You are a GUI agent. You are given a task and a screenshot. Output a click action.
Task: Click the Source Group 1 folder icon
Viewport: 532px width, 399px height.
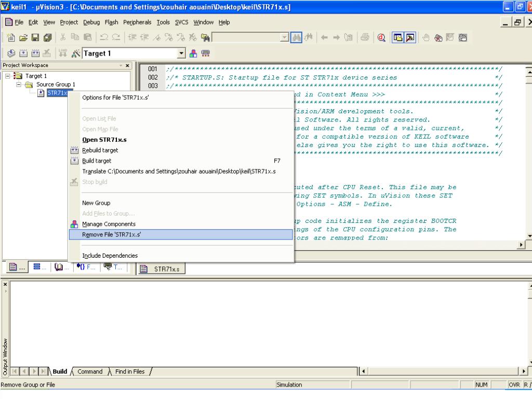point(29,85)
